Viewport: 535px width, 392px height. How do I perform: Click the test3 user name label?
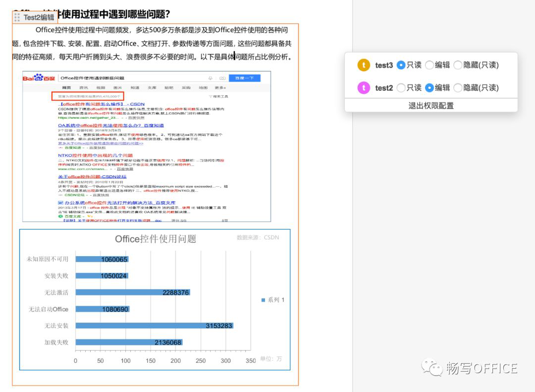(x=384, y=65)
